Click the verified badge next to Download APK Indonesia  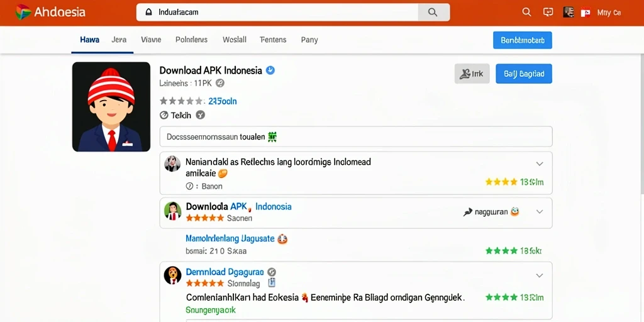270,70
